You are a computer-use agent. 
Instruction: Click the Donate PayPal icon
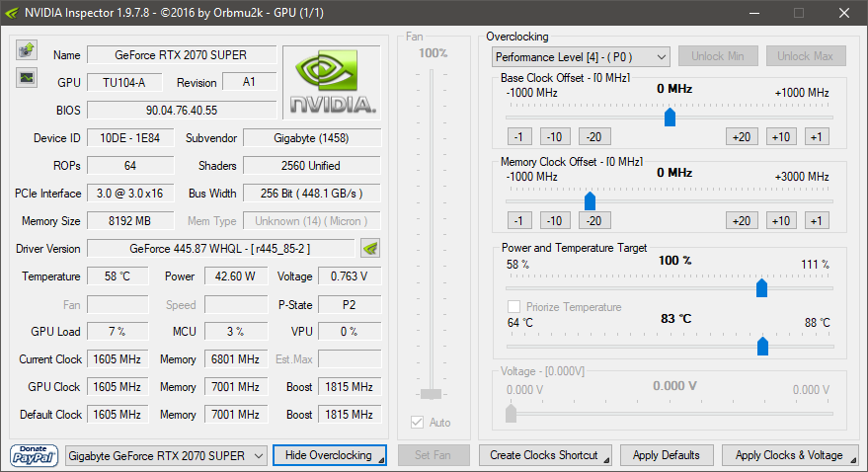(34, 455)
